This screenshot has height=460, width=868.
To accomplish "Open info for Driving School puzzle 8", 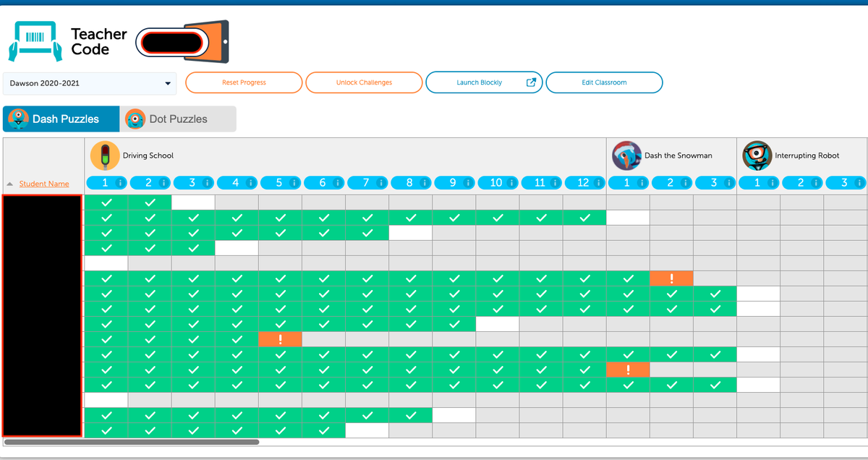I will click(424, 183).
